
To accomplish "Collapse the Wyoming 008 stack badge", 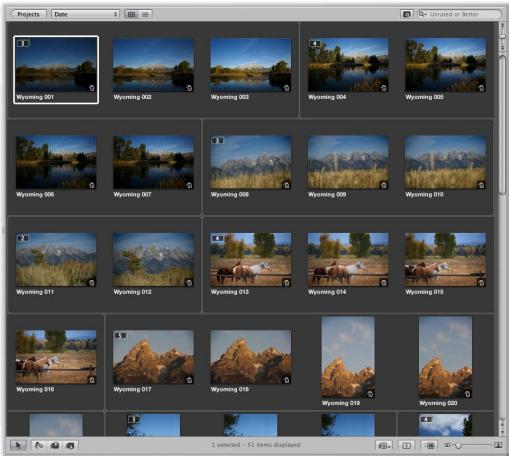I will 218,141.
